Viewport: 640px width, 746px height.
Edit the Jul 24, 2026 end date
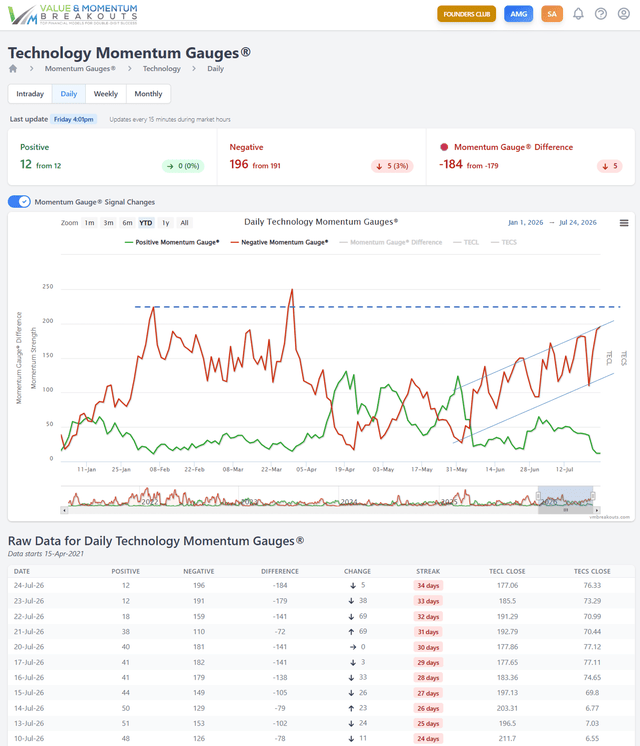[x=578, y=222]
